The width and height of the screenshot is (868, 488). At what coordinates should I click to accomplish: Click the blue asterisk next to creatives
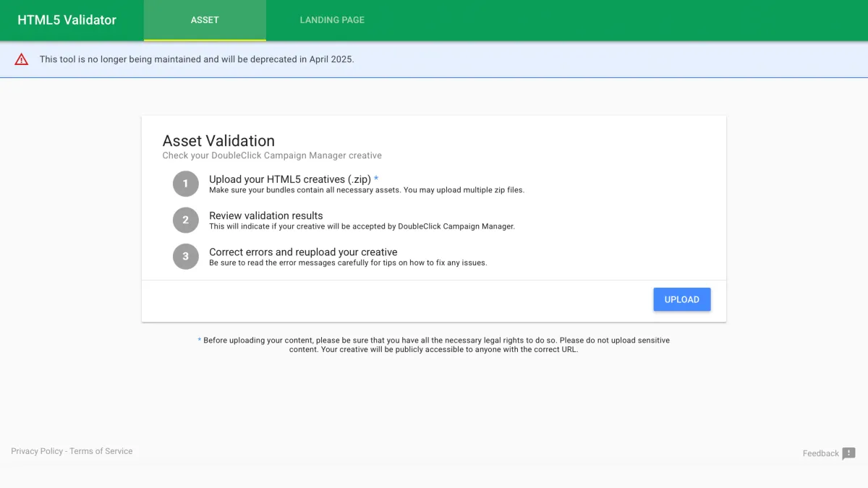tap(376, 178)
